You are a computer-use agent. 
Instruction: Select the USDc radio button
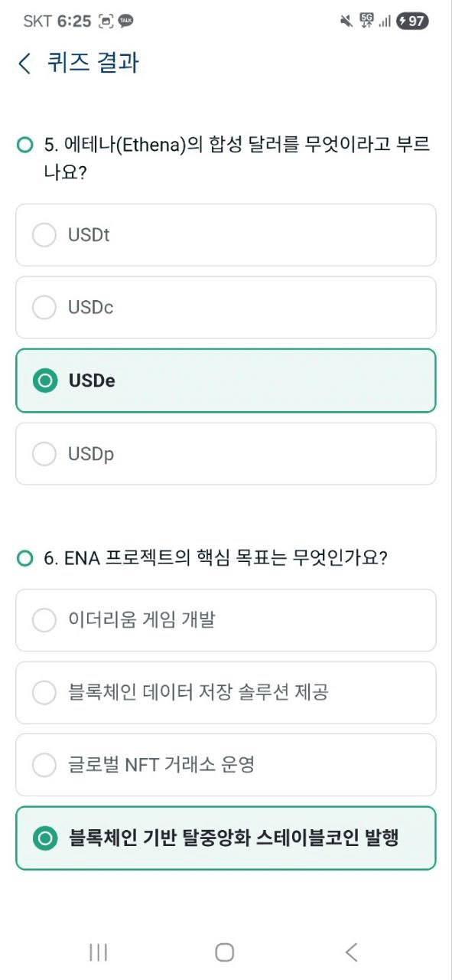(x=44, y=307)
